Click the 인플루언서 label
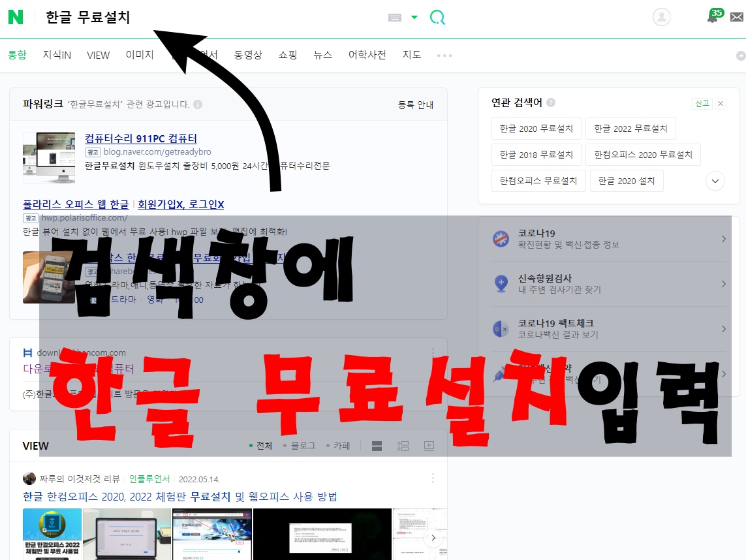The width and height of the screenshot is (746, 560). coord(149,479)
